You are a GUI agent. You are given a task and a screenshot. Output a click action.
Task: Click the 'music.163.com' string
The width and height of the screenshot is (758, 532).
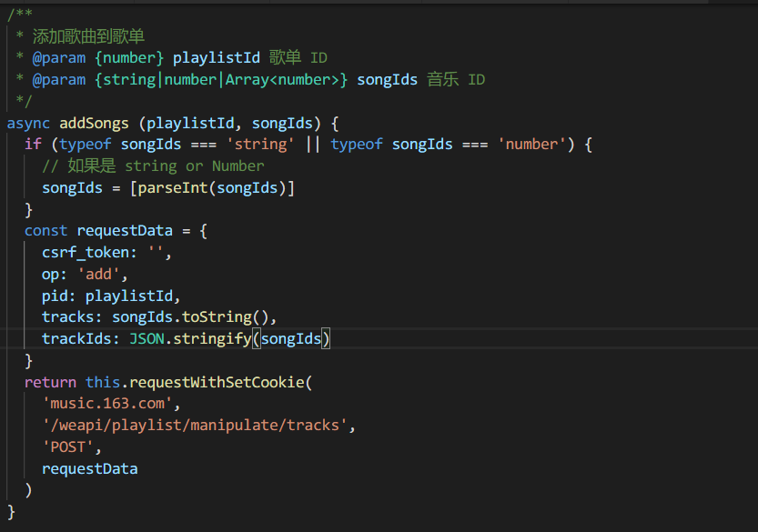pyautogui.click(x=107, y=404)
